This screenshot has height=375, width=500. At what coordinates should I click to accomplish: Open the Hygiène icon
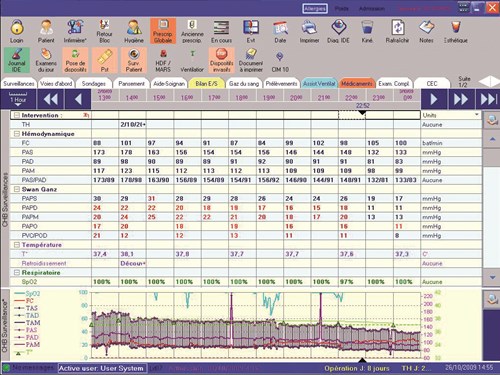(x=134, y=31)
